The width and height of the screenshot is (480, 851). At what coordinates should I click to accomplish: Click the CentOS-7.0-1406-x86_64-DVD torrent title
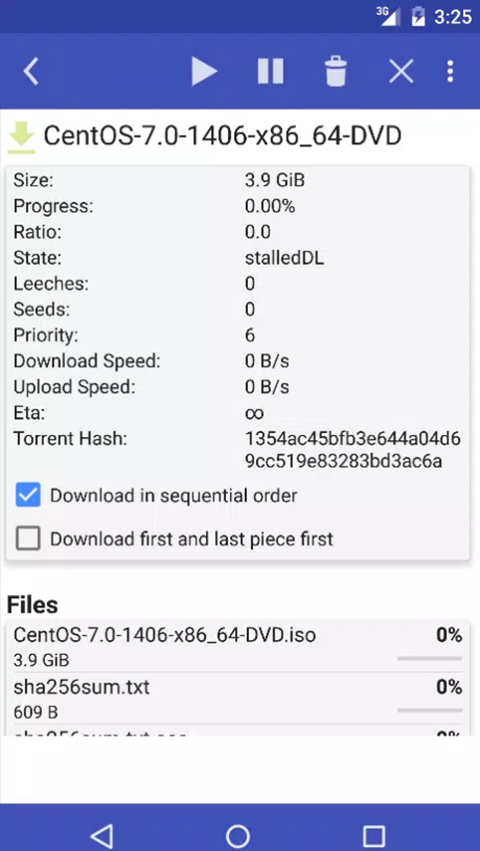coord(223,136)
